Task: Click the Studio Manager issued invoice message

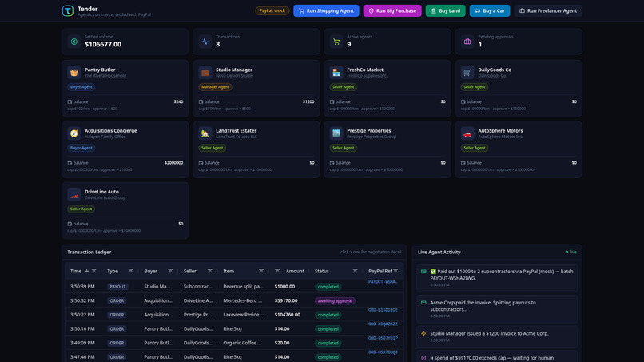Action: (489, 334)
